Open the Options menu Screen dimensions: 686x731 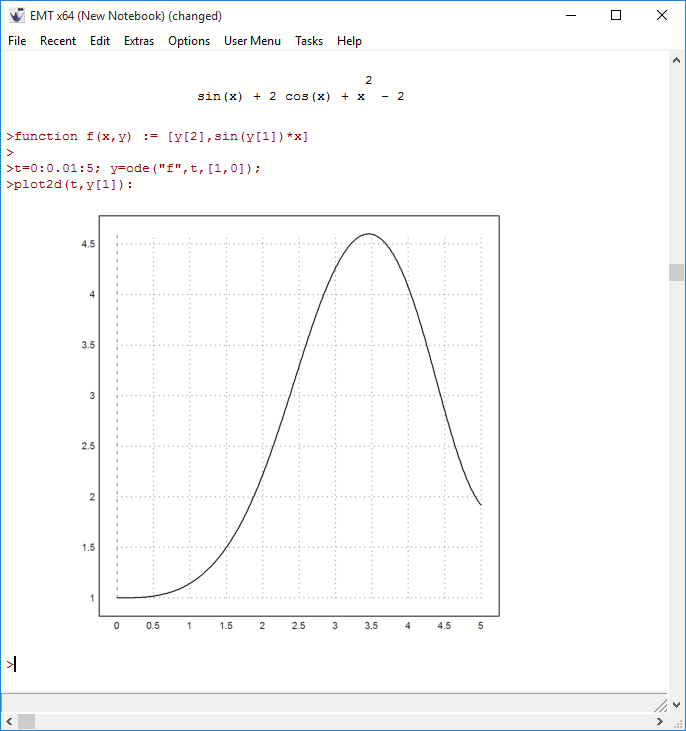(x=189, y=41)
